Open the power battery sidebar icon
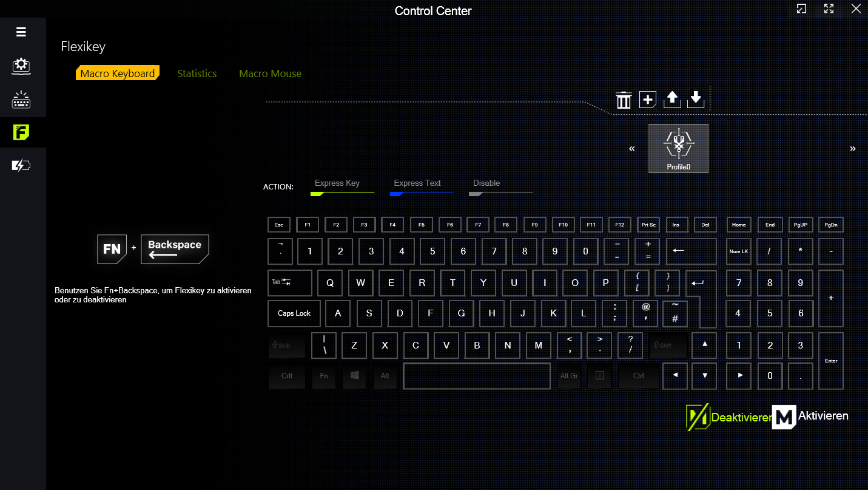This screenshot has width=868, height=490. pyautogui.click(x=21, y=165)
